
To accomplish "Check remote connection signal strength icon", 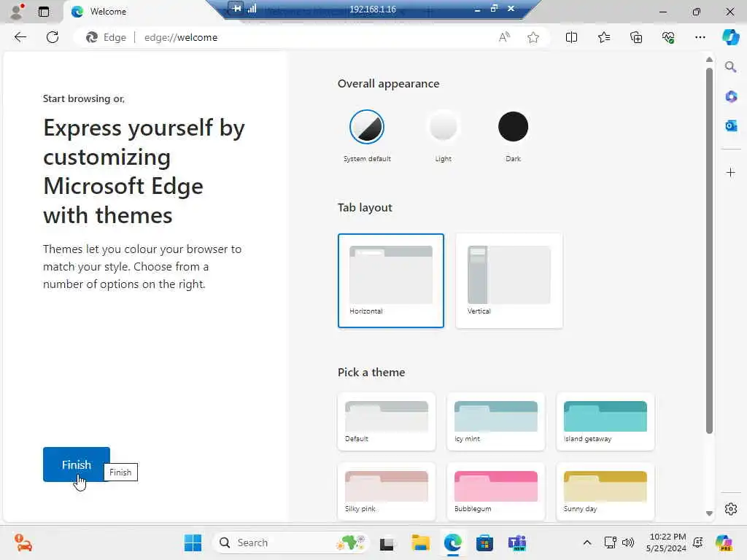I will [x=252, y=8].
